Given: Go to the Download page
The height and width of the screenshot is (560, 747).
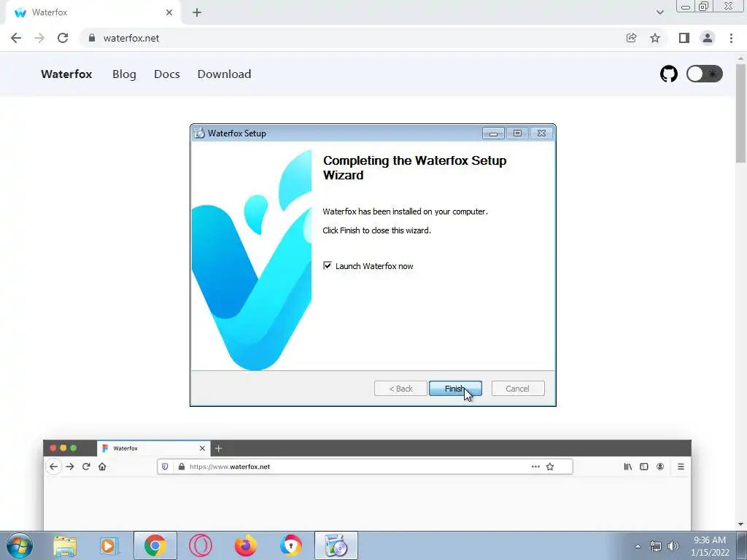Looking at the screenshot, I should [x=225, y=74].
